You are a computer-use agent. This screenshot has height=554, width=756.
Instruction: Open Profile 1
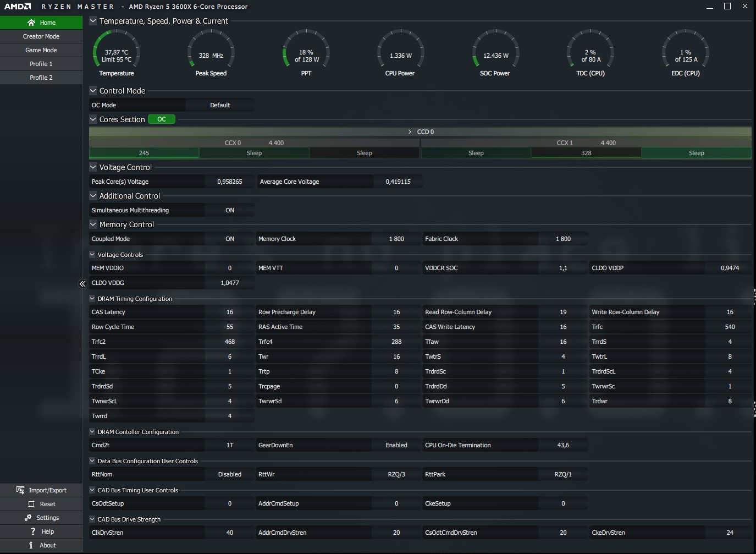(x=41, y=64)
